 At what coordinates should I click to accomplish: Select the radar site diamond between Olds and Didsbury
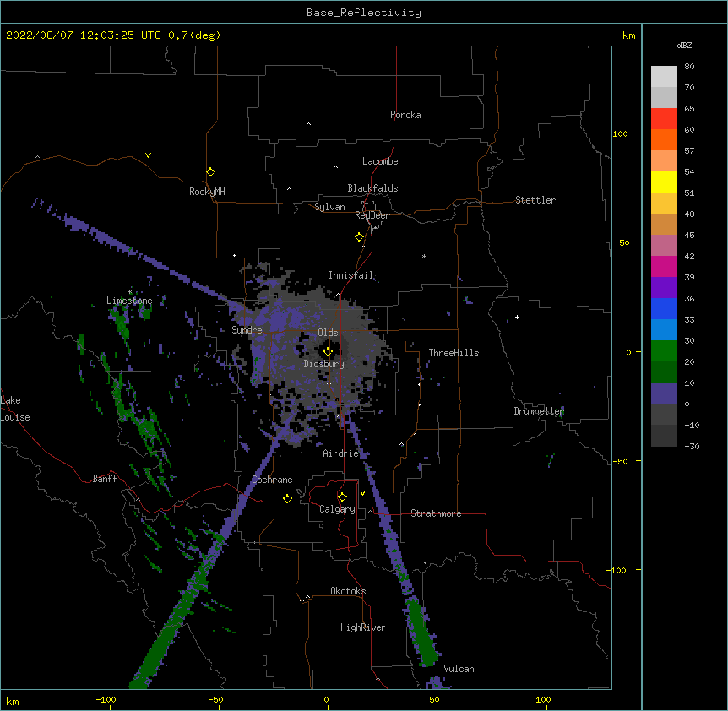(328, 351)
